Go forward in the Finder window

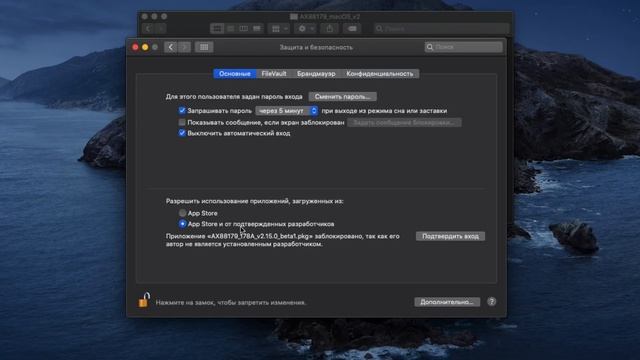[x=161, y=29]
